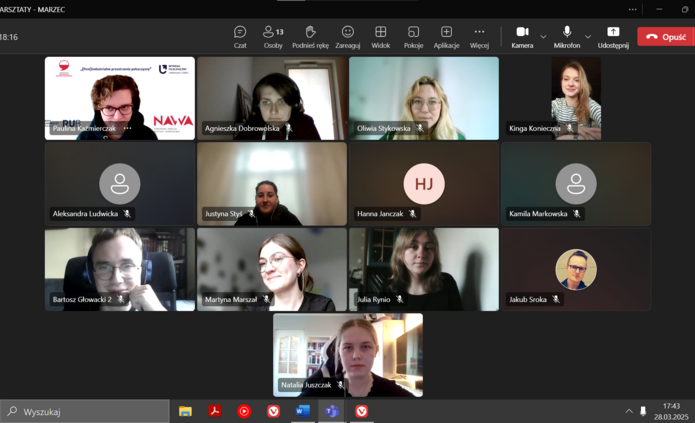Open Zareaguj reactions menu

pos(347,37)
